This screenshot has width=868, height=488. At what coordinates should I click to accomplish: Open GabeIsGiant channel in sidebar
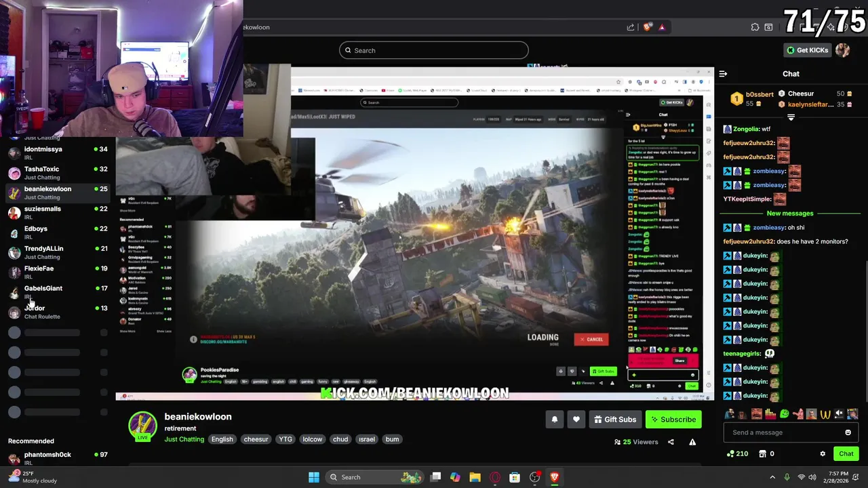click(x=56, y=292)
